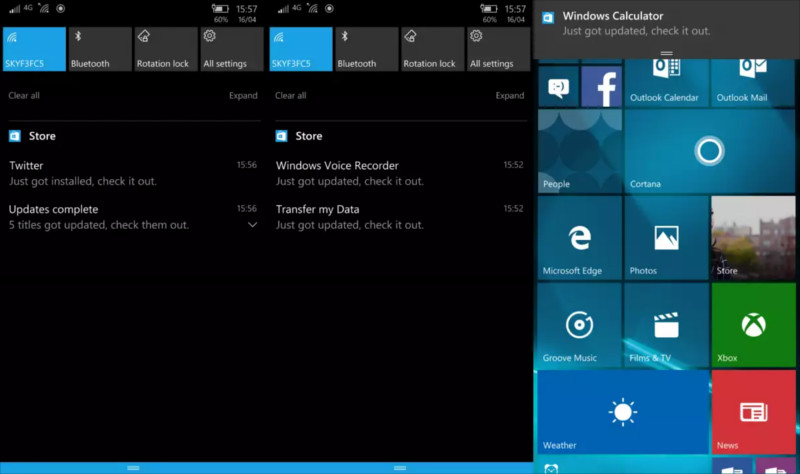Open the Films & TV tile

tap(666, 325)
